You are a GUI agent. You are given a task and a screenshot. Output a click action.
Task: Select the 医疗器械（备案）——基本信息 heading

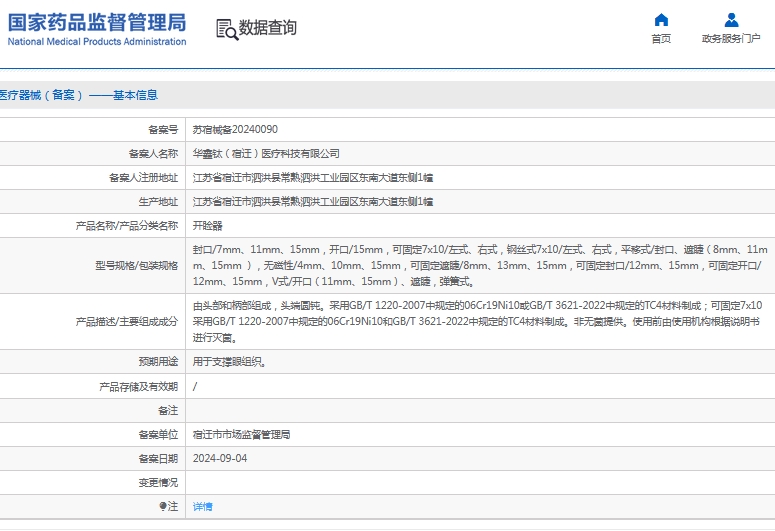[x=79, y=95]
